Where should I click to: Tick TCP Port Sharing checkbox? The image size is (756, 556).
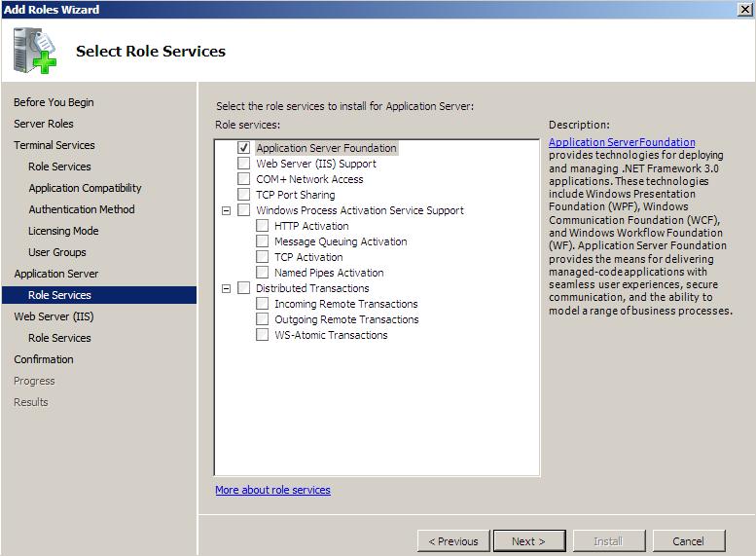pyautogui.click(x=244, y=195)
